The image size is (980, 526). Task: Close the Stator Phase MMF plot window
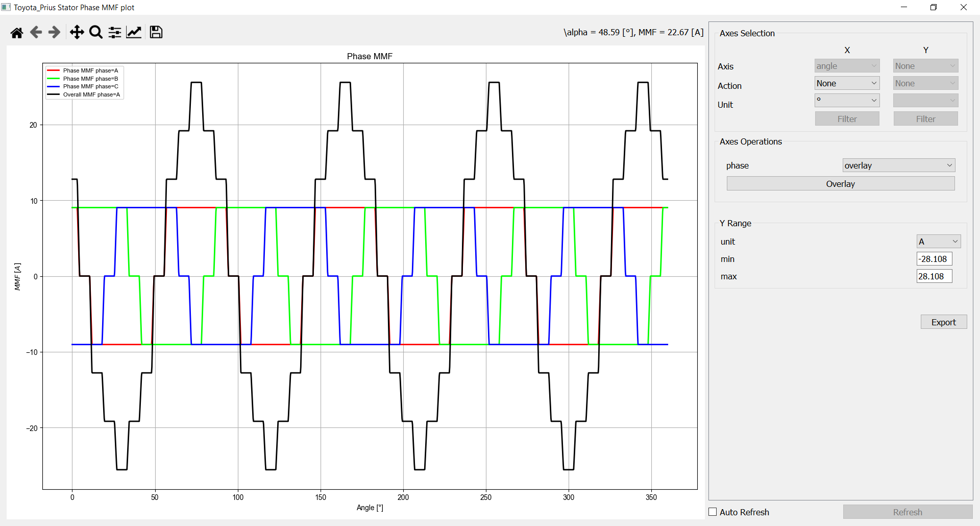[x=964, y=7]
